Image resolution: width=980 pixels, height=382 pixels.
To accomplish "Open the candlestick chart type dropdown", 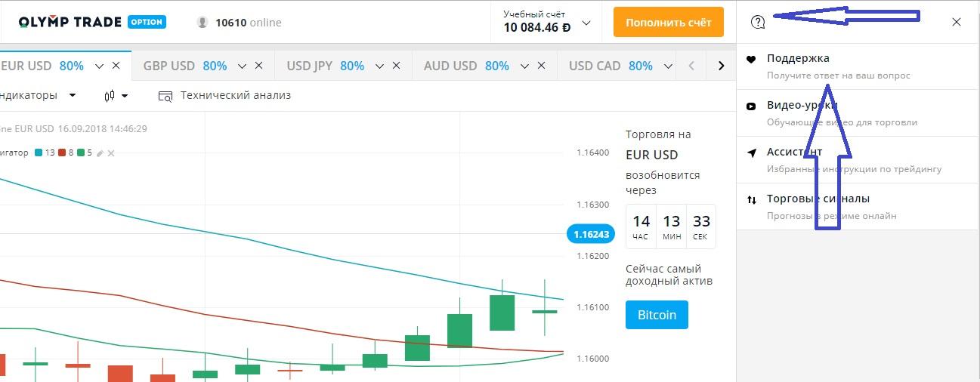I will 116,96.
